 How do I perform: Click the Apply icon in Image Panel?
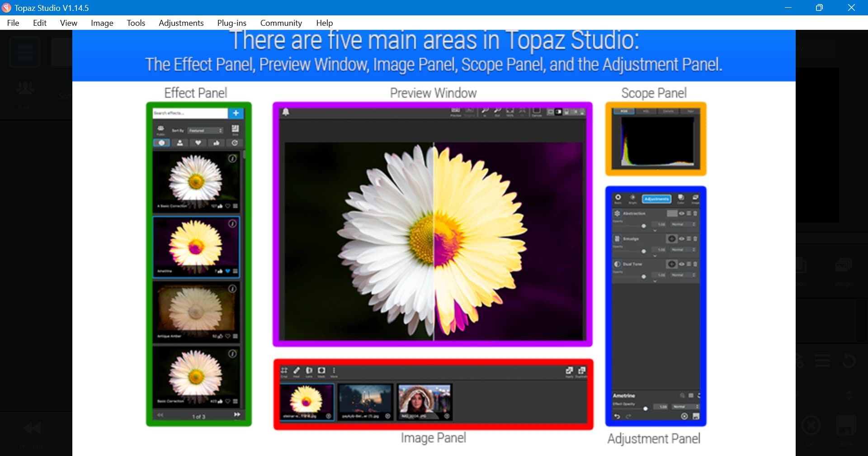pos(569,372)
